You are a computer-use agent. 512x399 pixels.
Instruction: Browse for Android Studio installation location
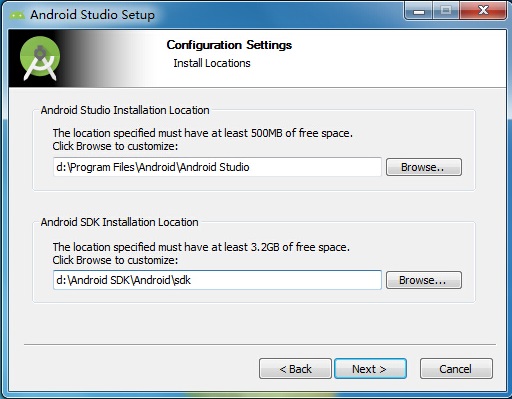(x=424, y=167)
